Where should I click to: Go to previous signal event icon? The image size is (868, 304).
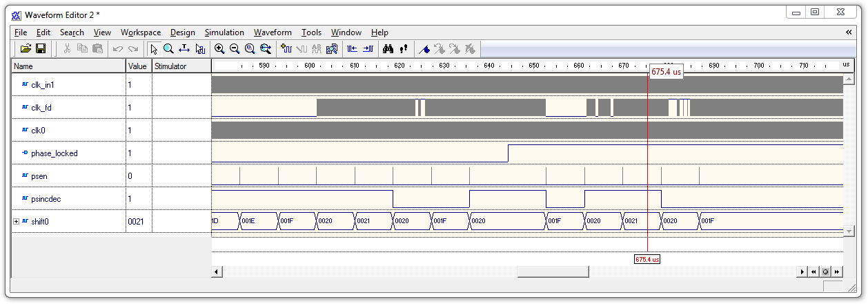[352, 49]
